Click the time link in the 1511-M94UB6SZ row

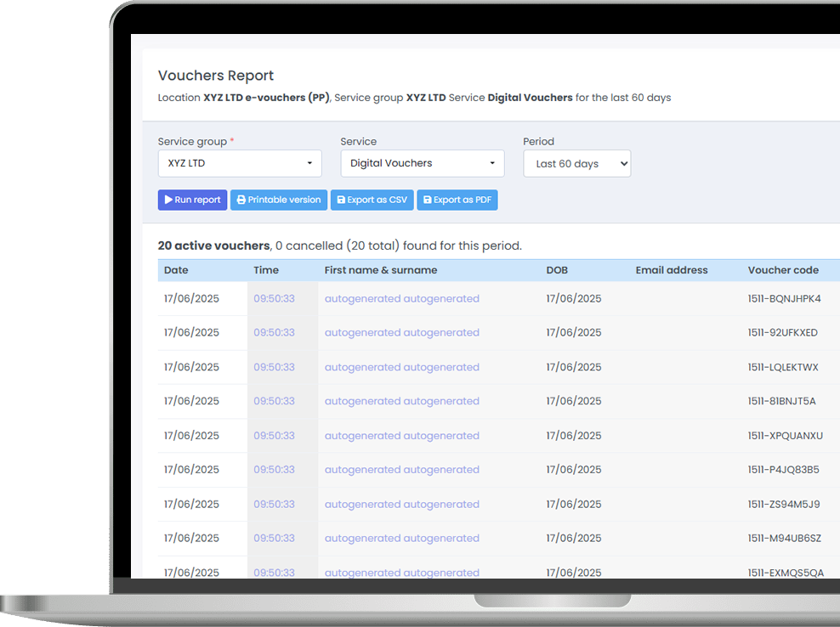[x=274, y=538]
